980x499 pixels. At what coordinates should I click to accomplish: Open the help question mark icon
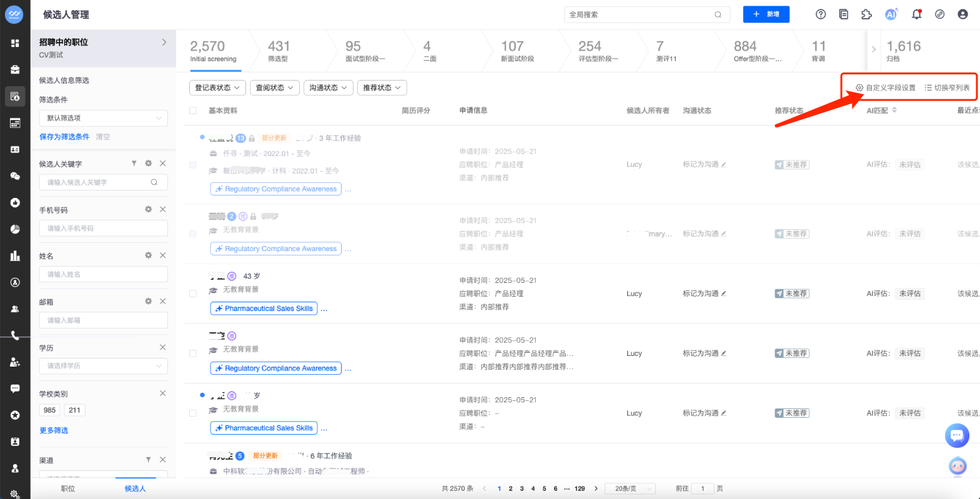click(x=821, y=14)
